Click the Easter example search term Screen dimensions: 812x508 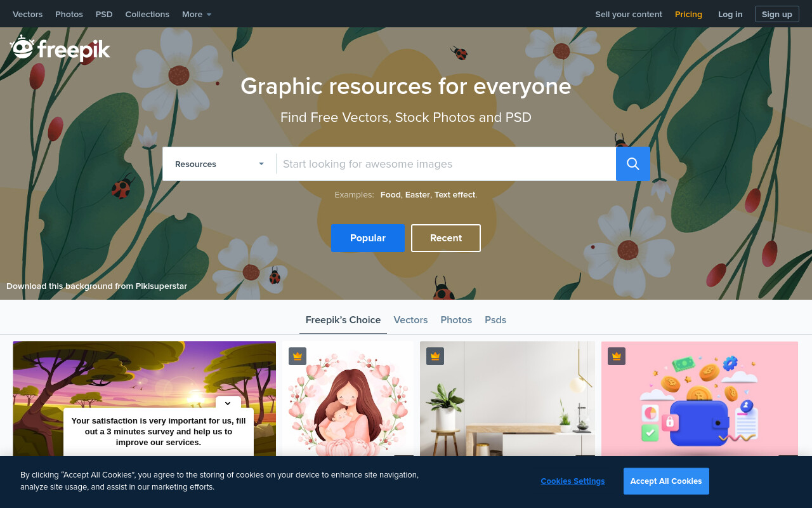417,195
